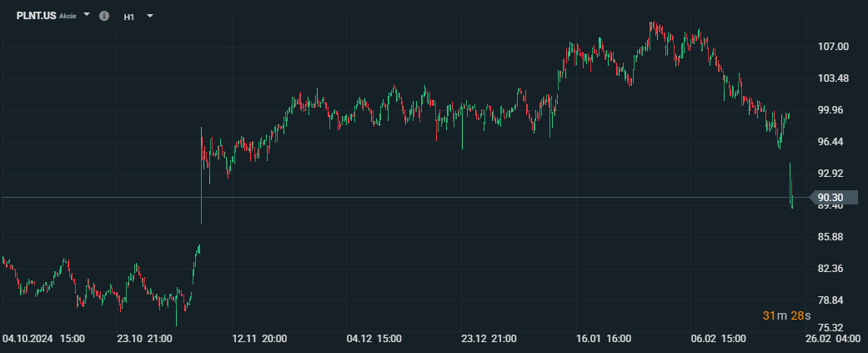Viewport: 868px width, 353px height.
Task: Click the 103.48 price axis label
Action: tap(834, 78)
